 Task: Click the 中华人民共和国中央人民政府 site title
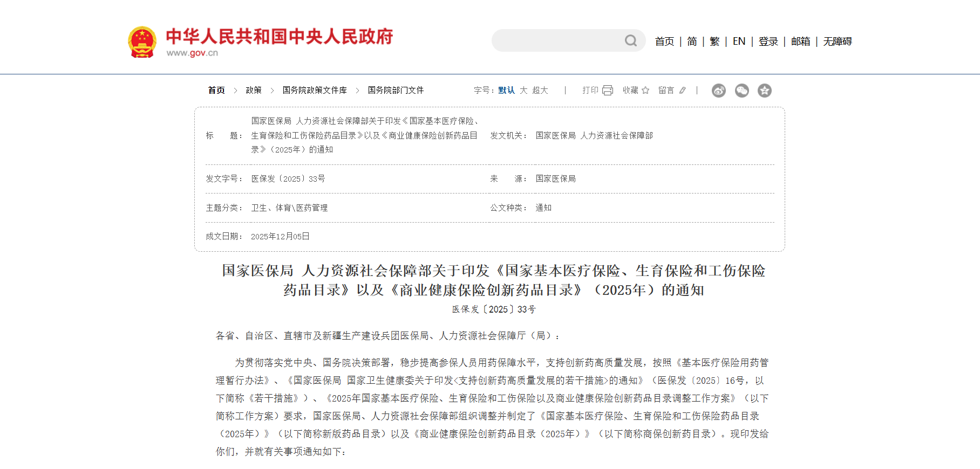pos(280,36)
